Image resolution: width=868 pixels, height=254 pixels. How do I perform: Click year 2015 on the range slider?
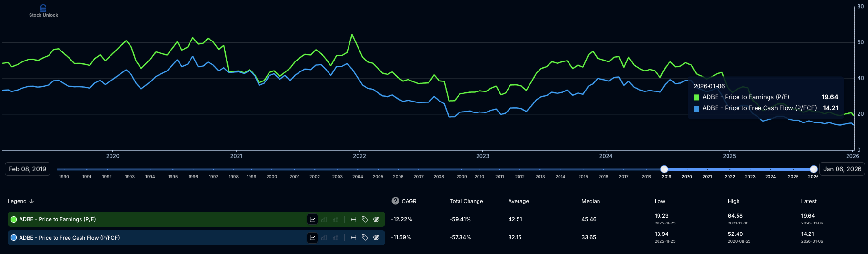pos(583,177)
